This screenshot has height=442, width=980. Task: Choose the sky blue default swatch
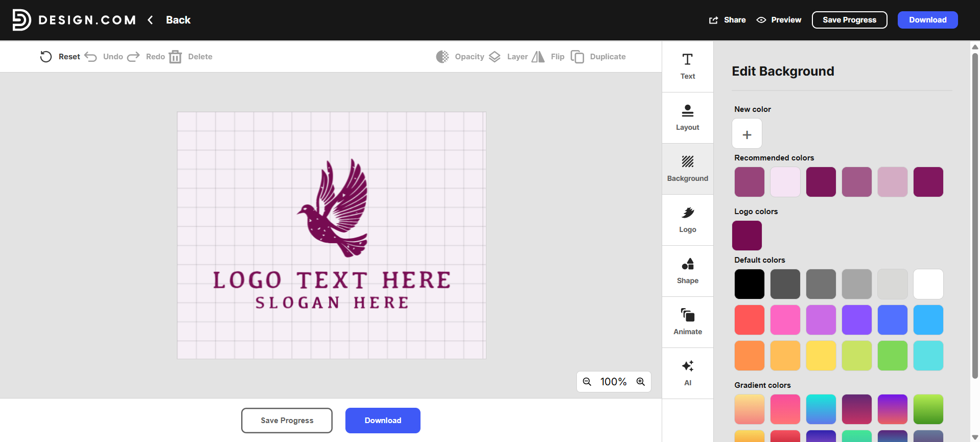coord(928,320)
